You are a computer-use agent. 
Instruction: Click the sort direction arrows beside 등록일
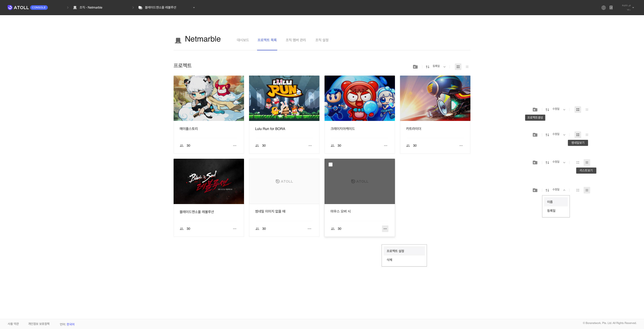427,67
